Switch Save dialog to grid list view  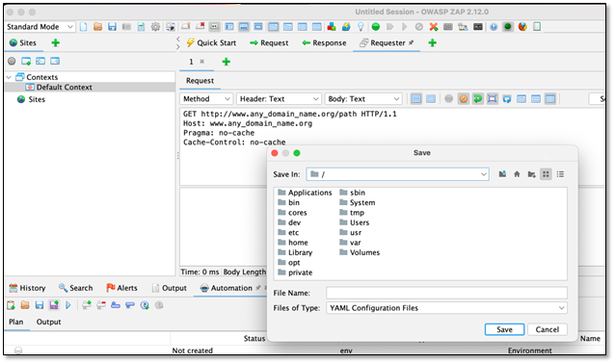click(x=546, y=174)
